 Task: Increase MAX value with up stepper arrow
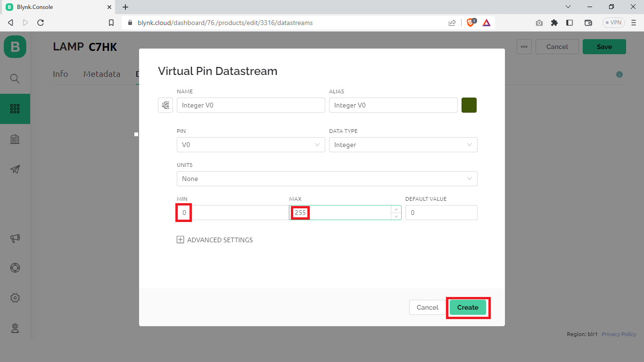pos(396,209)
